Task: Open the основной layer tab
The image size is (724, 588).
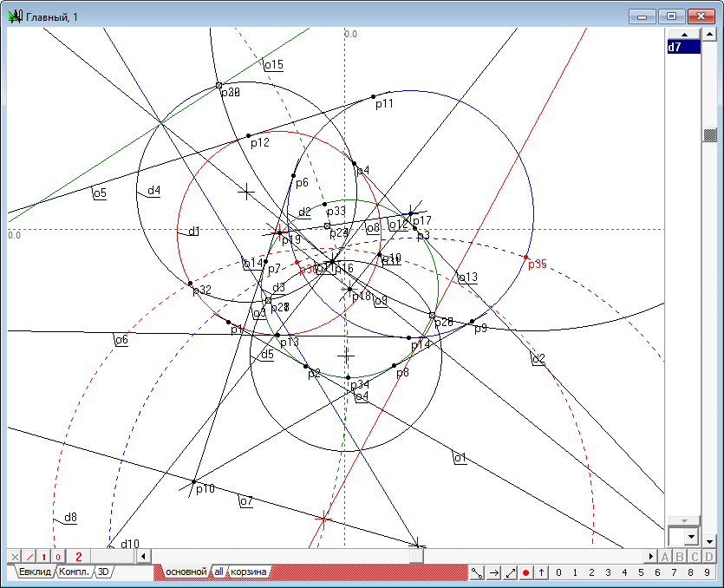Action: (x=186, y=572)
